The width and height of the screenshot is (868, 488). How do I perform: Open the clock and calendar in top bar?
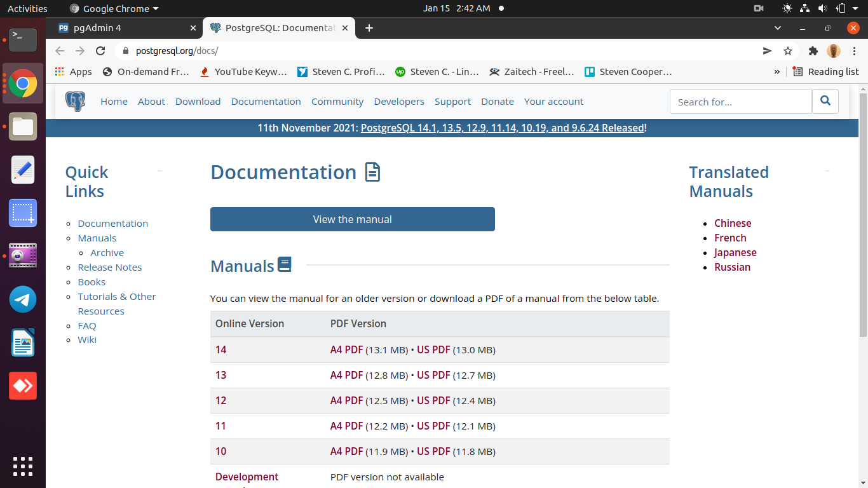(x=457, y=8)
